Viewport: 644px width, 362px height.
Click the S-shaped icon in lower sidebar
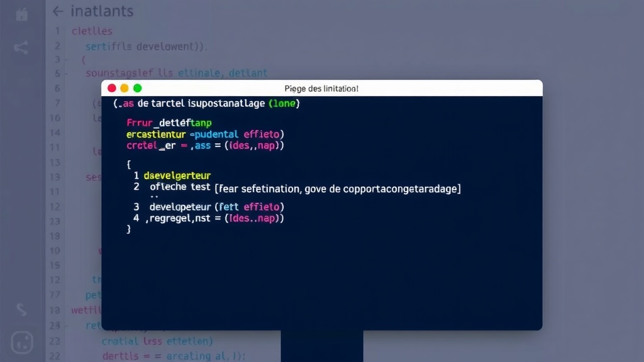pyautogui.click(x=21, y=309)
